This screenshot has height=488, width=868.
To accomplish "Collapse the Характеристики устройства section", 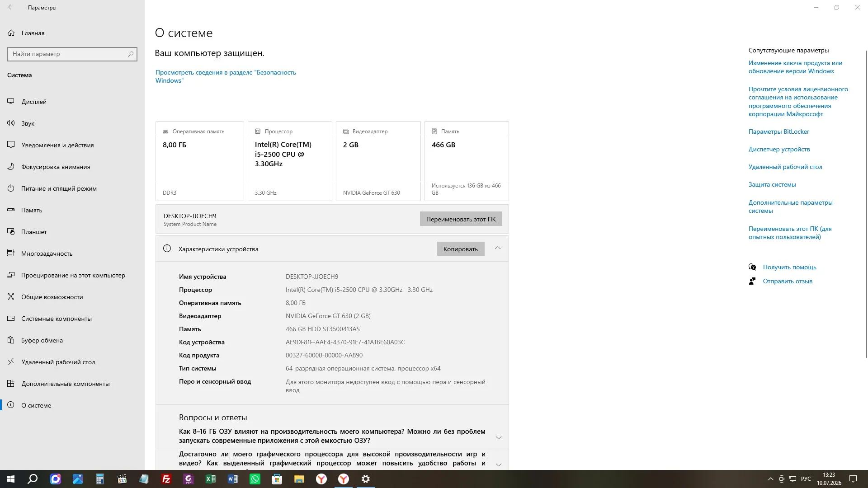I will tap(498, 248).
